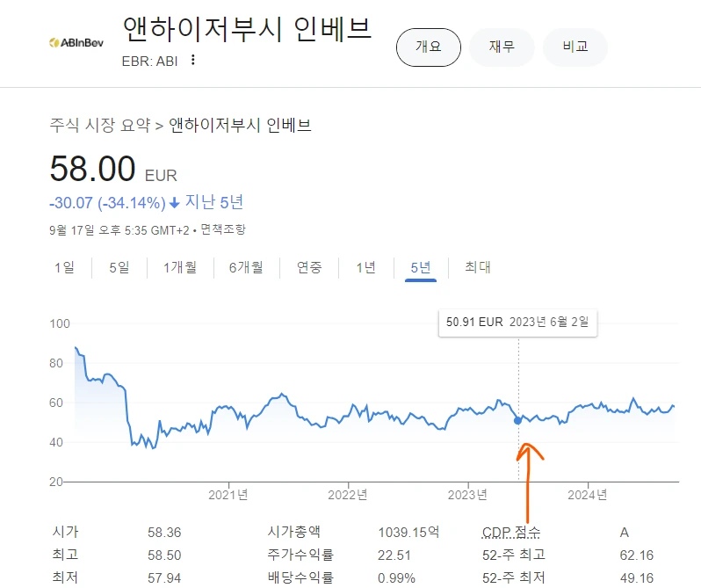Click the 주가수익률 value 22.51
Image resolution: width=701 pixels, height=588 pixels.
394,555
